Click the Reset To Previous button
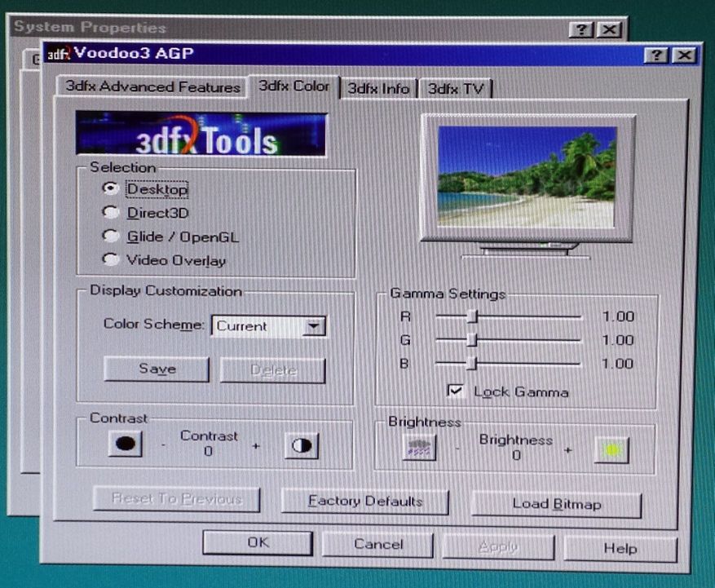 (x=176, y=499)
